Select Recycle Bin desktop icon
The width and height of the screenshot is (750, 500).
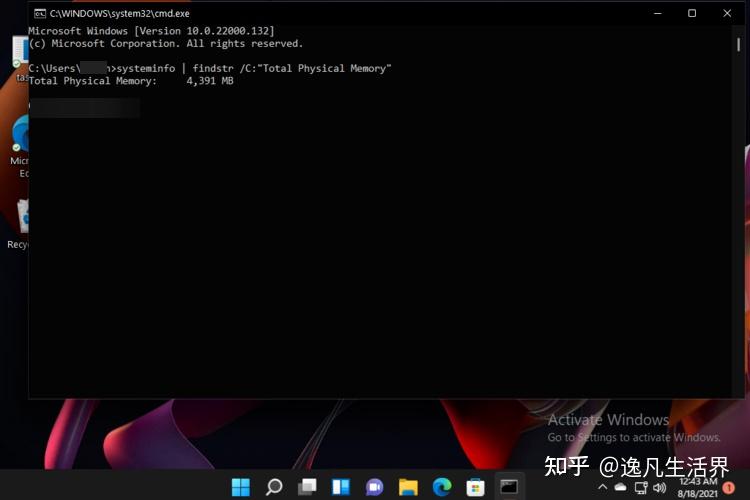(19, 224)
